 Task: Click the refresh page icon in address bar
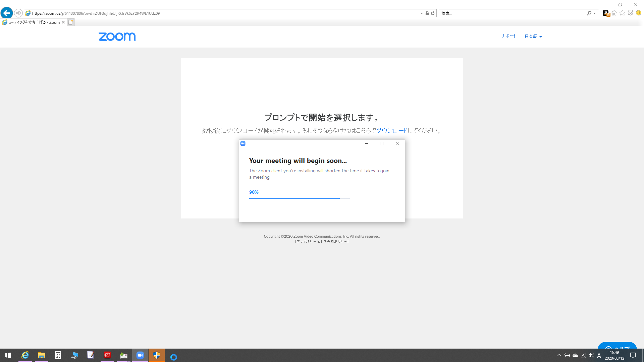433,13
